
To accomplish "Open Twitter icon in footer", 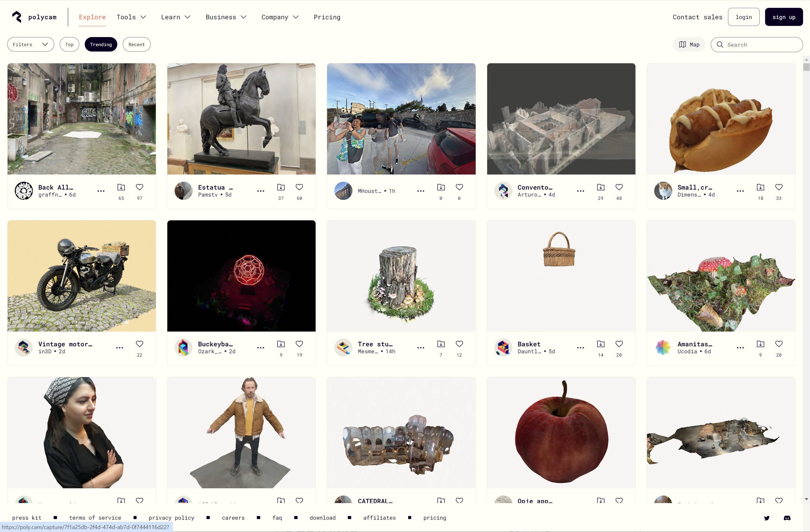I will click(x=766, y=518).
